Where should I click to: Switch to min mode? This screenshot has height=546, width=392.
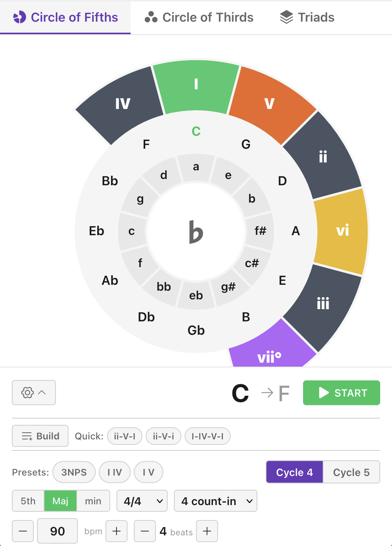(93, 501)
